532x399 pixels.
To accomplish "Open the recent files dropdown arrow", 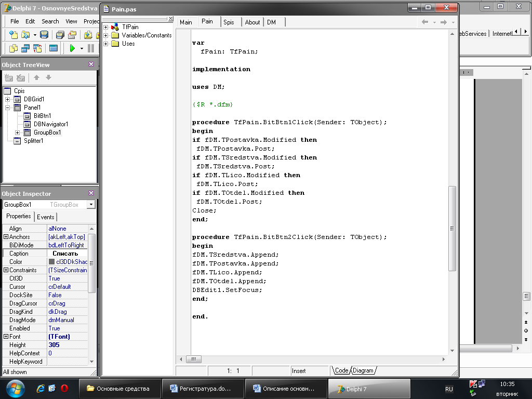I will (x=35, y=35).
